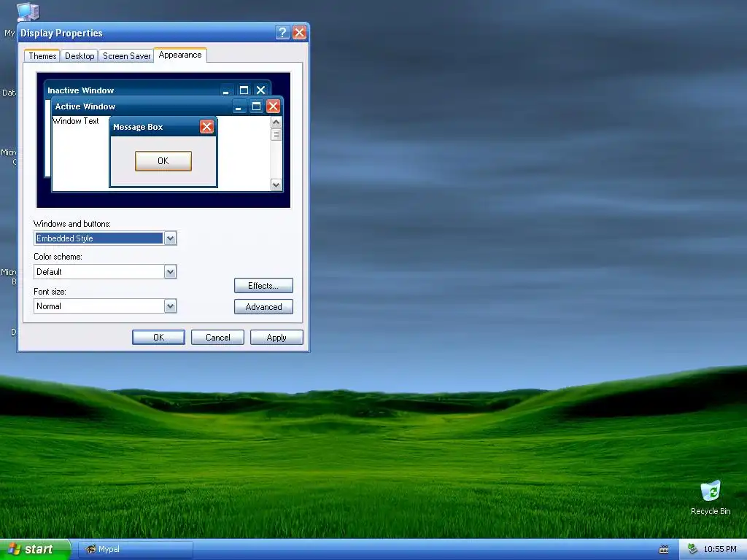Click the Mypal taskbar button
The width and height of the screenshot is (747, 560).
pos(135,549)
